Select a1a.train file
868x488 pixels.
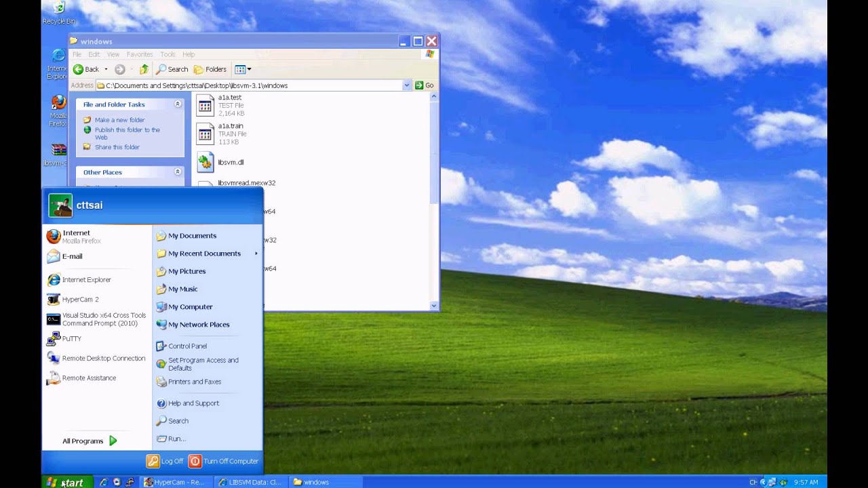[221, 134]
